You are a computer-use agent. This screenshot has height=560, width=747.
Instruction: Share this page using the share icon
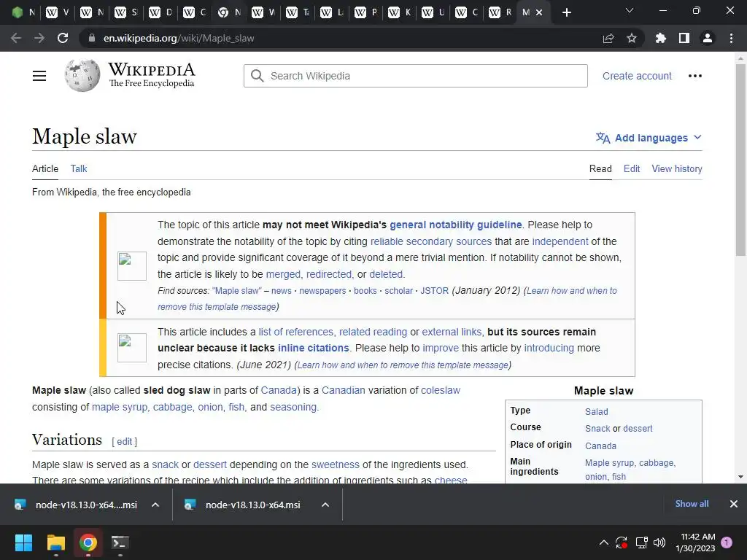(x=608, y=38)
